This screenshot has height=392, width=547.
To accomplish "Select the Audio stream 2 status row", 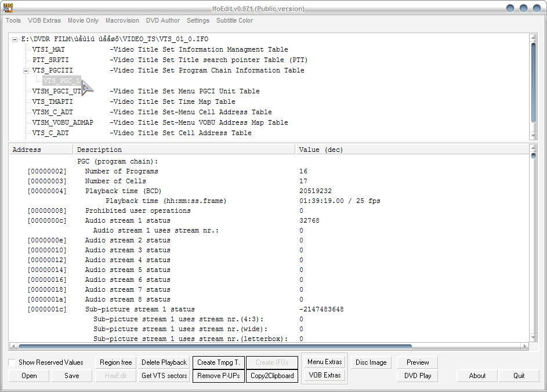I will coord(269,240).
